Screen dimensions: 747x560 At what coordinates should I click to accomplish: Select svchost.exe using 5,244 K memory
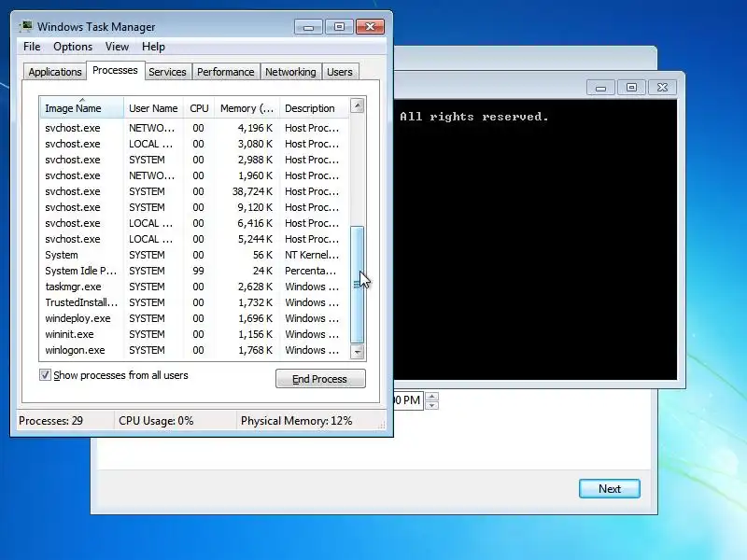pos(194,239)
